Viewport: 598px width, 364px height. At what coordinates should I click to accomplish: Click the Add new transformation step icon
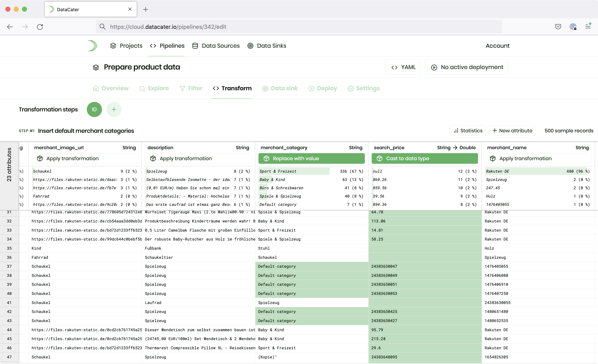(x=113, y=109)
